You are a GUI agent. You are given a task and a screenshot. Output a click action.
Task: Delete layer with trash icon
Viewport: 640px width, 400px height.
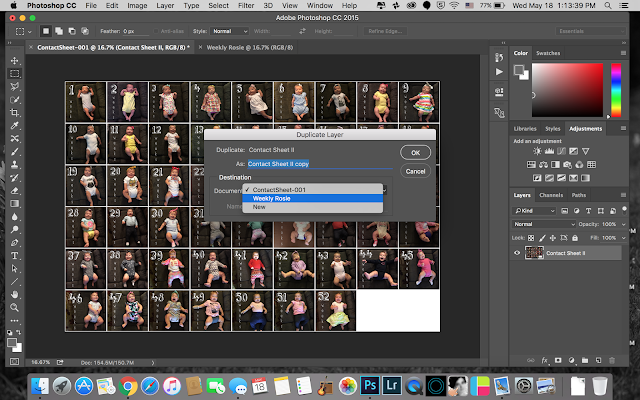point(612,360)
